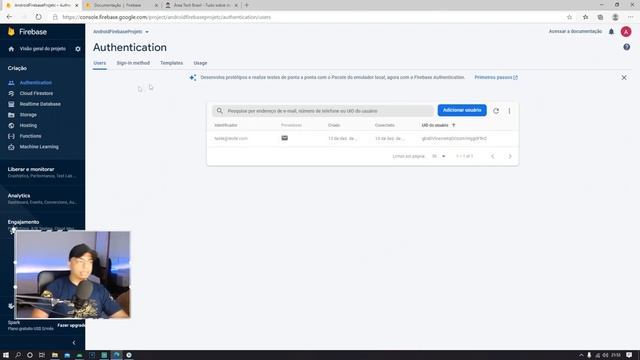The image size is (640, 360).
Task: Reload the browser page
Action: pyautogui.click(x=38, y=17)
